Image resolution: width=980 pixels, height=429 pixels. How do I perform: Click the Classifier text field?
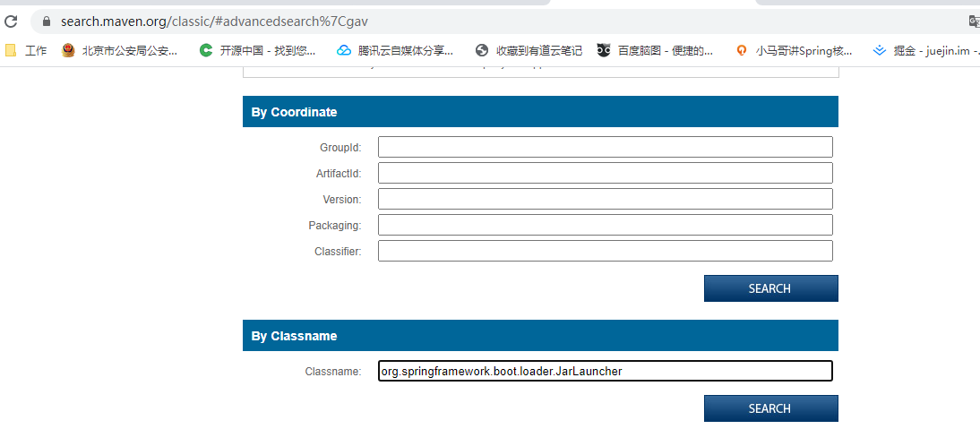pyautogui.click(x=605, y=251)
